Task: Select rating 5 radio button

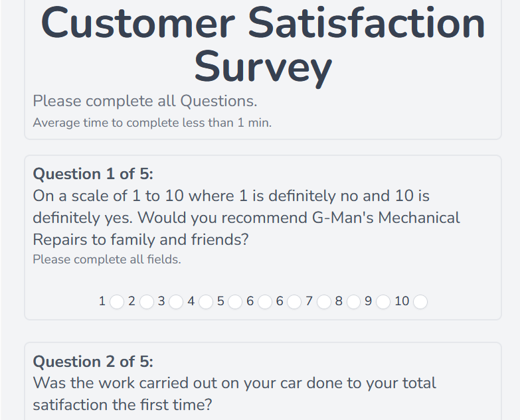Action: coord(235,302)
